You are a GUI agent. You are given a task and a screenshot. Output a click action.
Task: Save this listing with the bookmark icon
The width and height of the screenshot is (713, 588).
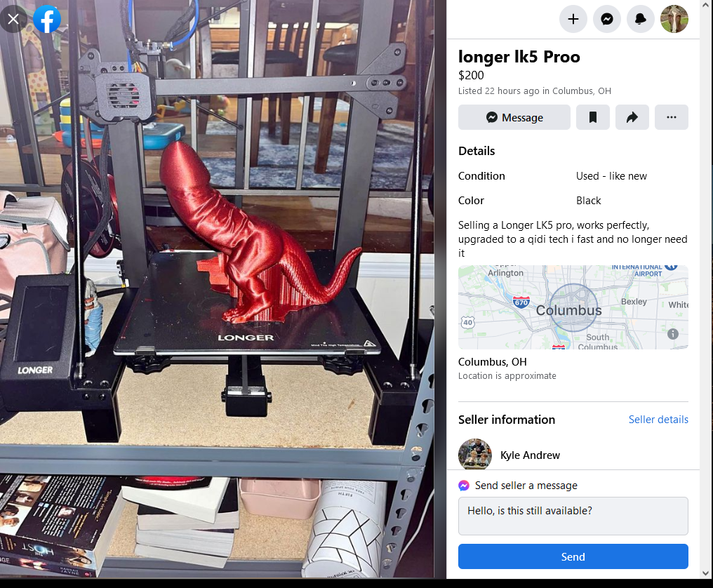coord(592,117)
